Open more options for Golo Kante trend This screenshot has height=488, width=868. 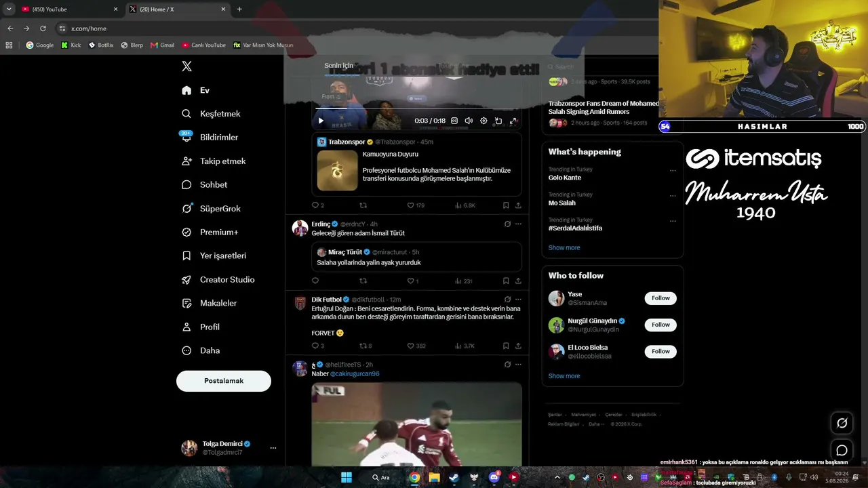click(x=673, y=171)
